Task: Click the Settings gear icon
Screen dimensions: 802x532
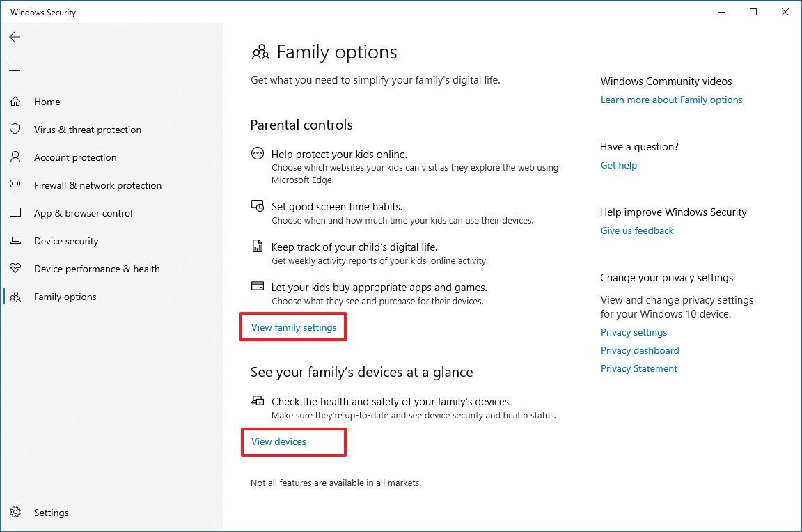Action: click(15, 513)
